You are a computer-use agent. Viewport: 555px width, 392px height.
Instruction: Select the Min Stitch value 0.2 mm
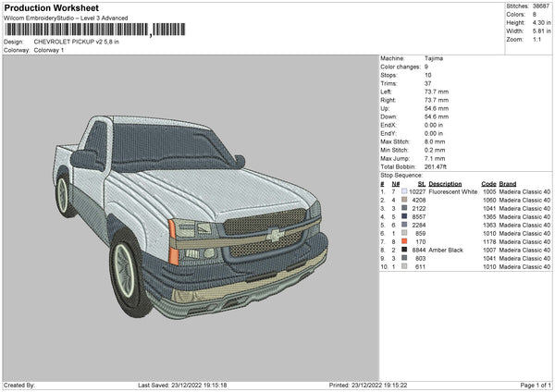(435, 150)
